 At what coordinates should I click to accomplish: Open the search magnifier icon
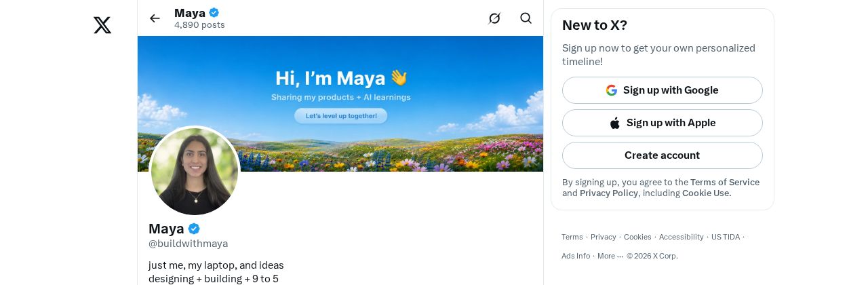point(526,18)
